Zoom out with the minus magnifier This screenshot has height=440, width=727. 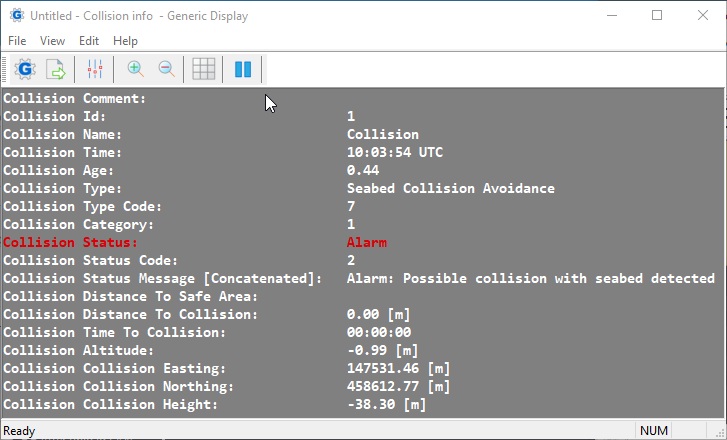166,69
